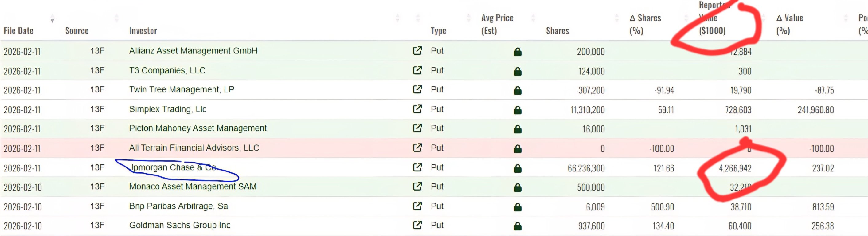
Task: Sort by Investor column arrows
Action: [398, 18]
